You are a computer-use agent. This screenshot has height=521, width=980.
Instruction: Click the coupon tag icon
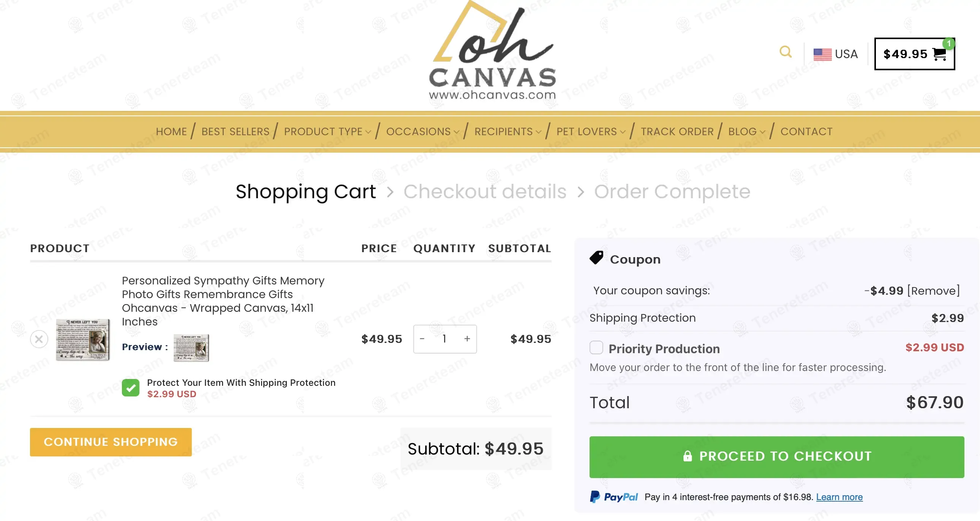pyautogui.click(x=596, y=258)
